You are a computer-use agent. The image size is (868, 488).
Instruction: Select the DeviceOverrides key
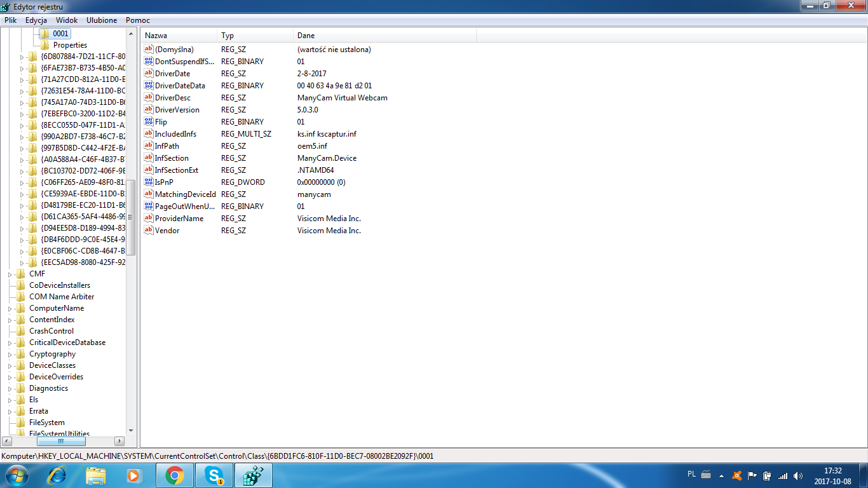click(x=56, y=377)
